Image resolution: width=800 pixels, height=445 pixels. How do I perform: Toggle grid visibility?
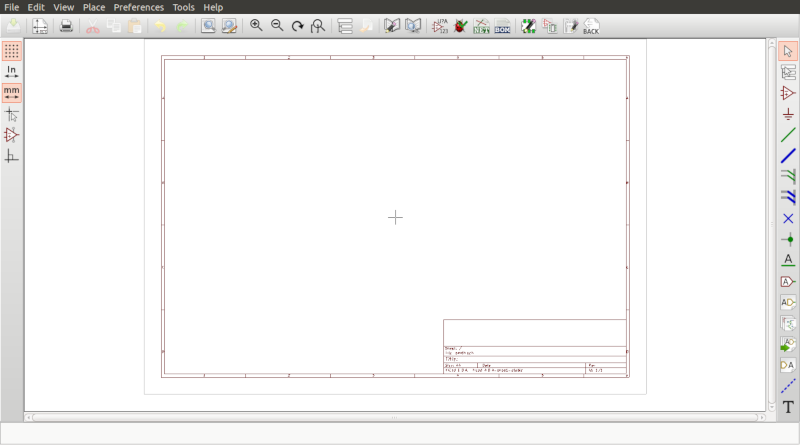point(11,51)
